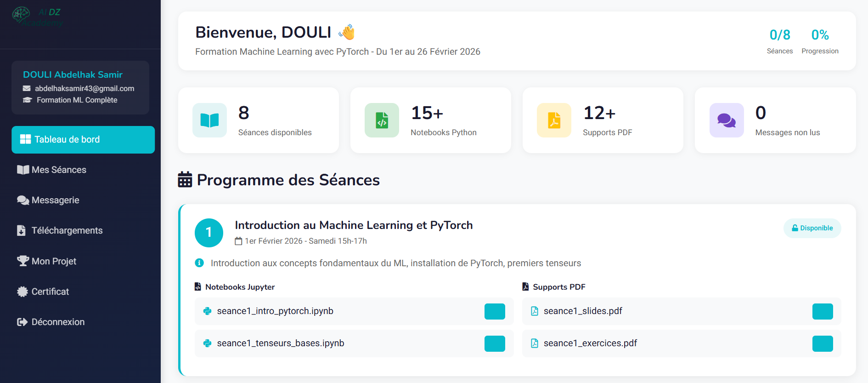Click the yellow PDF icon for Supports PDF
868x383 pixels.
554,120
